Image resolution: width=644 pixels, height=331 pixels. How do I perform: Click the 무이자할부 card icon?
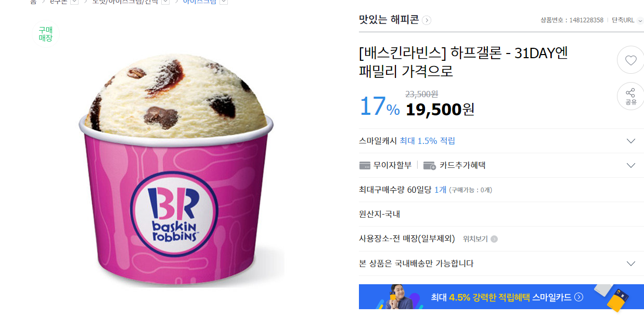(365, 165)
